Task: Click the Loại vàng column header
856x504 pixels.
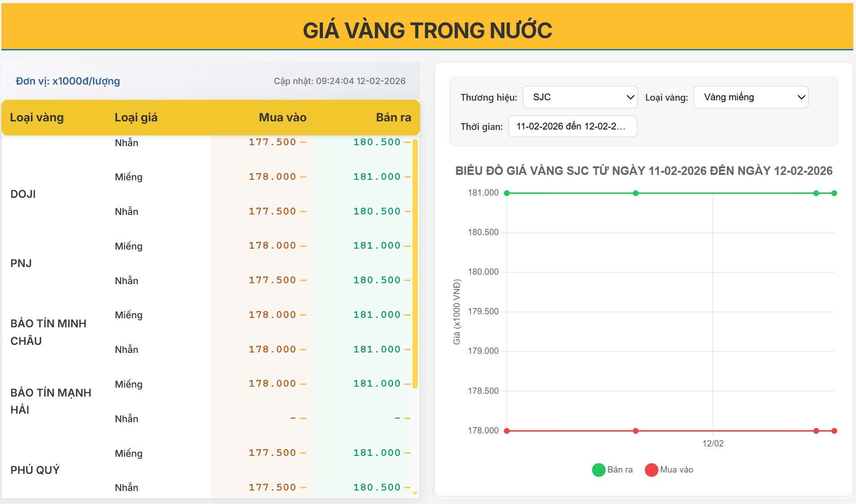Action: (37, 118)
